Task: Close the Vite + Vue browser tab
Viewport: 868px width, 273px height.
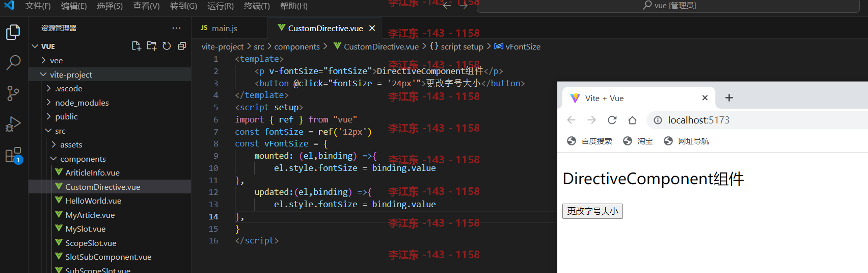Action: coord(705,98)
